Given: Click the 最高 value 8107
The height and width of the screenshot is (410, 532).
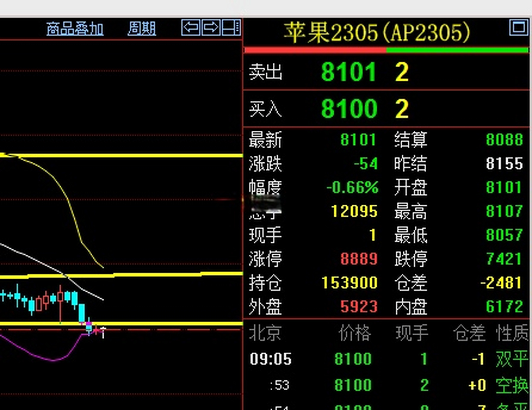Looking at the screenshot, I should 504,211.
